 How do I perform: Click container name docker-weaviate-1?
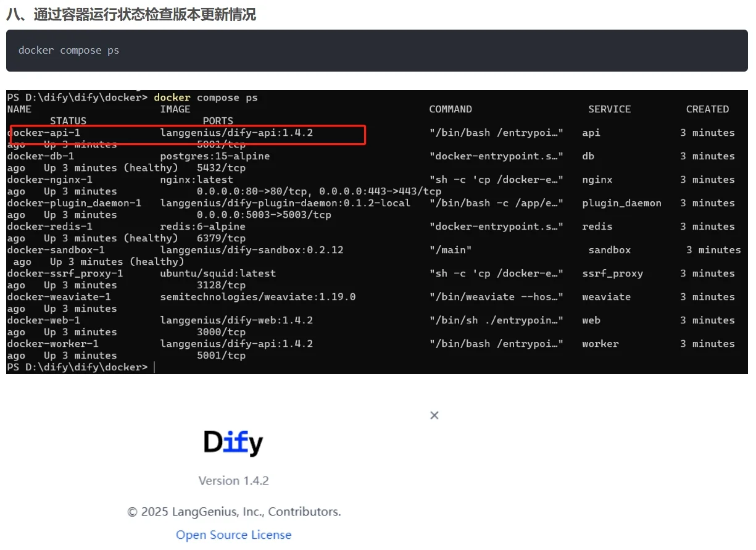(x=59, y=297)
